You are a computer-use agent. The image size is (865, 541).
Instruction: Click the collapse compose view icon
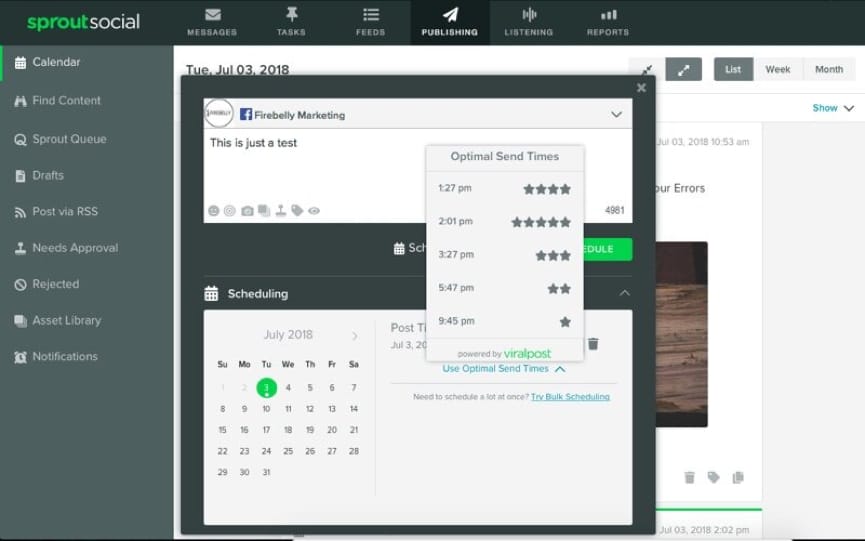[647, 69]
